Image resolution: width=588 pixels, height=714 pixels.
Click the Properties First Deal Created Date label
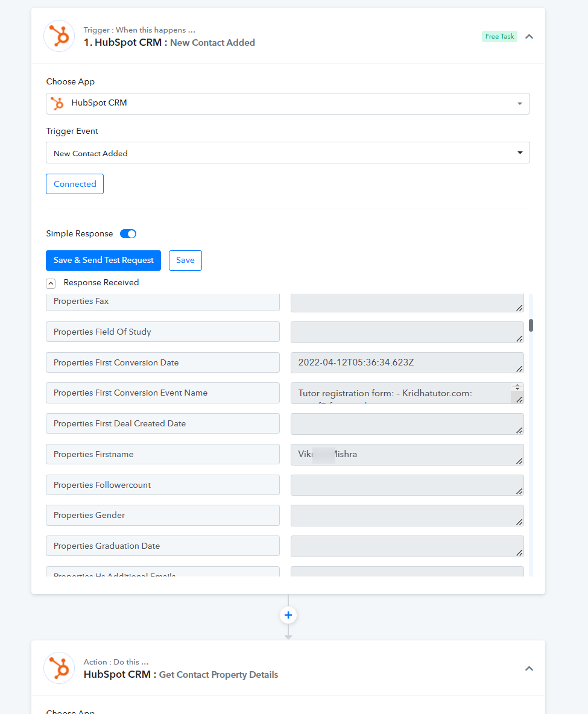coord(163,423)
